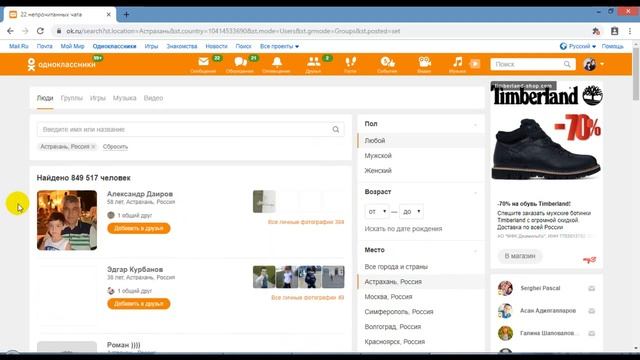
Task: Collapse the Место filter section
Action: pyautogui.click(x=475, y=250)
